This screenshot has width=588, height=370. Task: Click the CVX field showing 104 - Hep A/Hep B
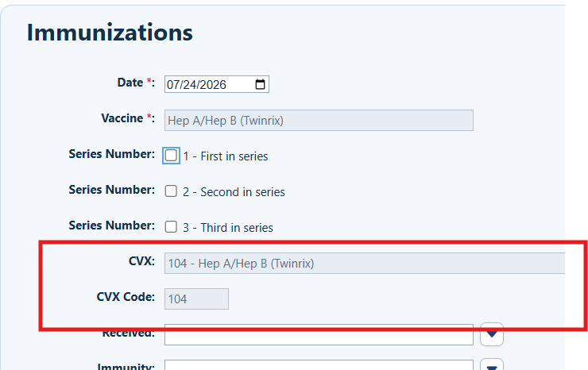365,263
